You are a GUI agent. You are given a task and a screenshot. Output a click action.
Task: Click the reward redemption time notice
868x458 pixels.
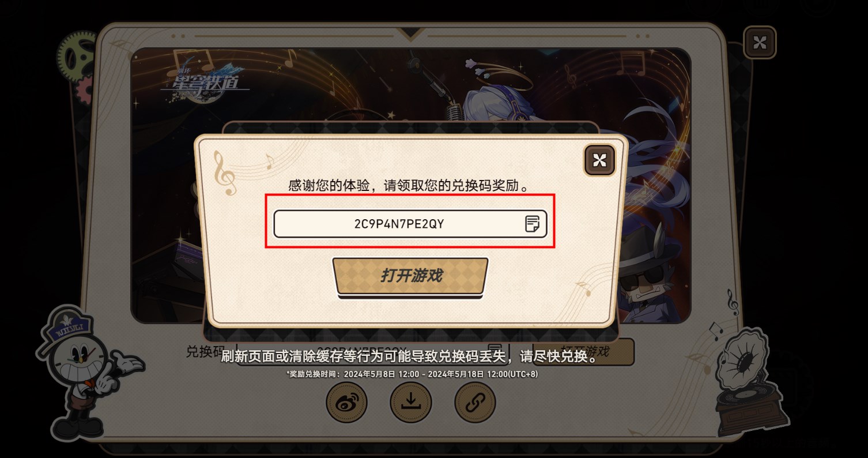point(412,374)
